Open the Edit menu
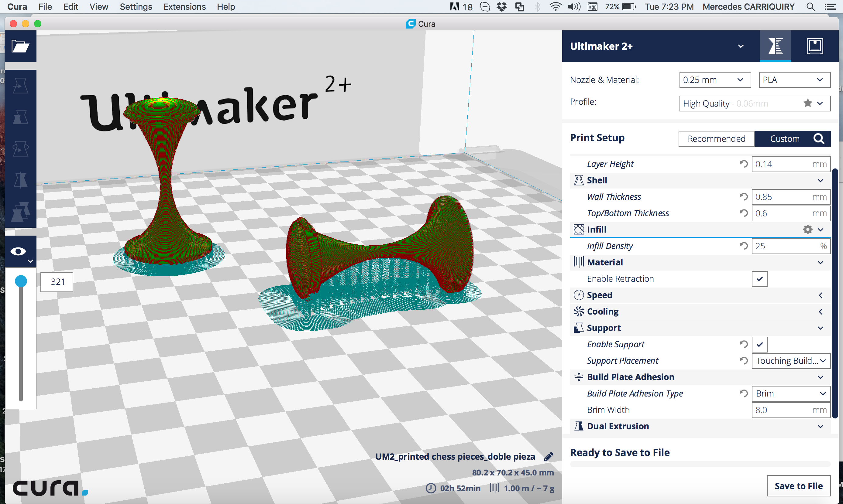Image resolution: width=843 pixels, height=504 pixels. 71,7
